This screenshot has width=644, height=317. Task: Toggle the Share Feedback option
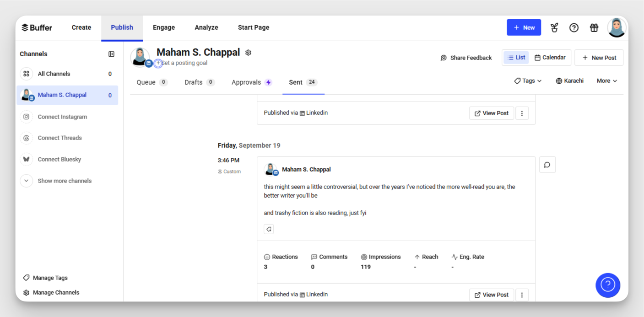tap(466, 58)
